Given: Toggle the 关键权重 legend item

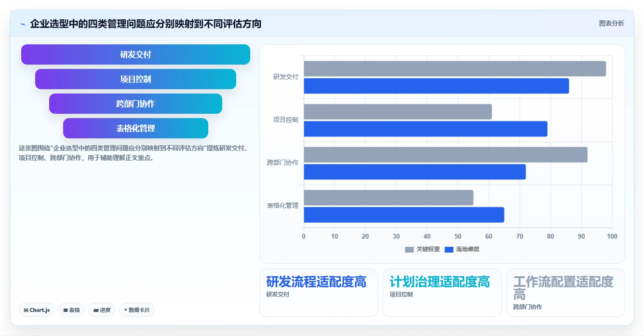Looking at the screenshot, I should tap(422, 249).
